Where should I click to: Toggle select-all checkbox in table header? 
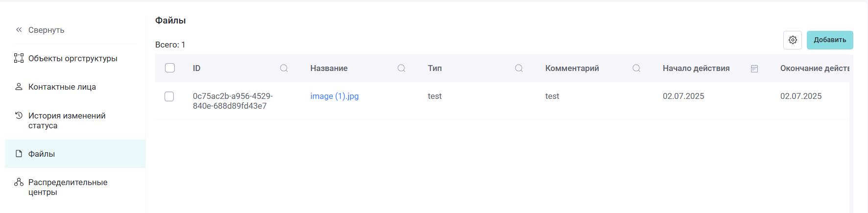click(170, 68)
